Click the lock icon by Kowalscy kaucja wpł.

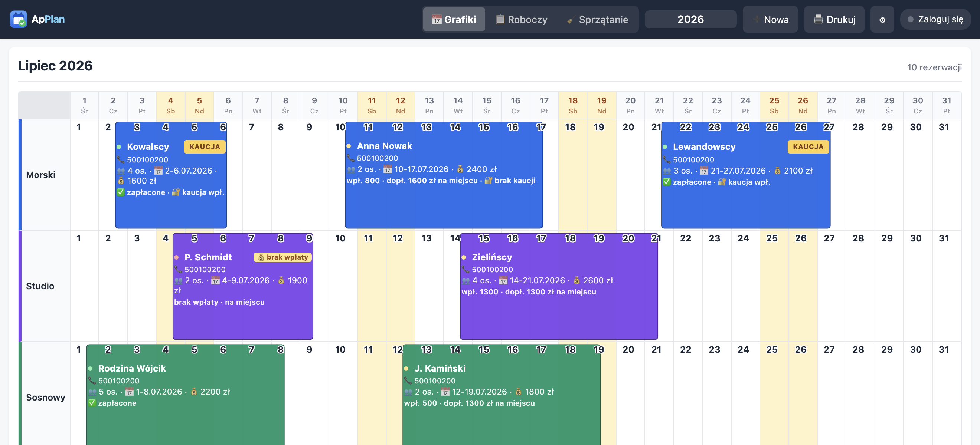pyautogui.click(x=175, y=192)
